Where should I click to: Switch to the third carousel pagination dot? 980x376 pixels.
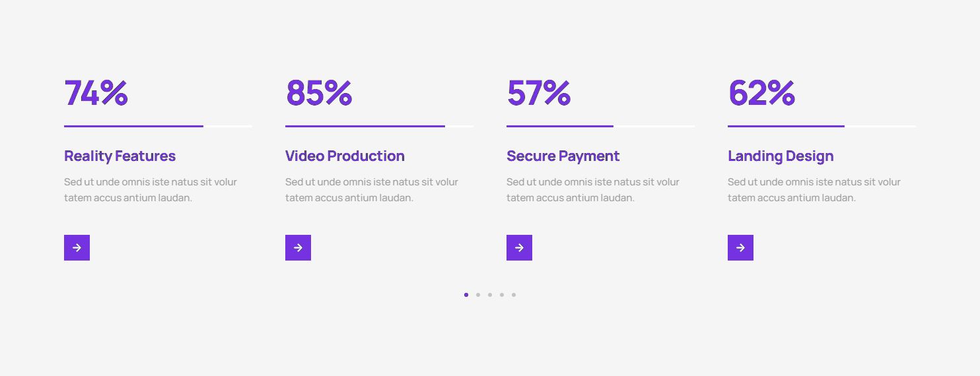coord(490,295)
